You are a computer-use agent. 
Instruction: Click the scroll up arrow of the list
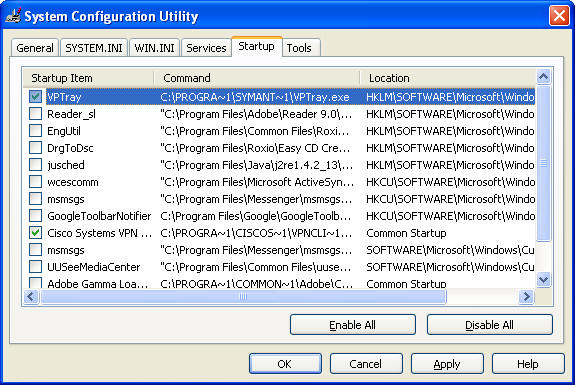[x=543, y=77]
